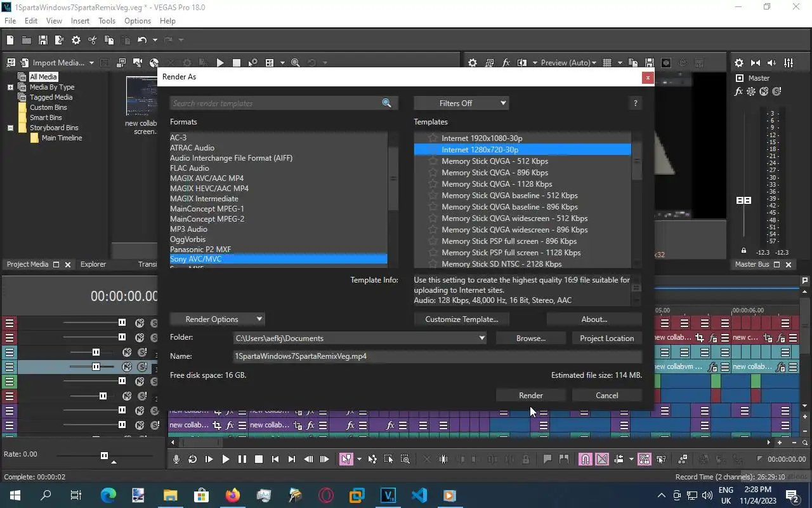This screenshot has width=812, height=508.
Task: Click the magnifier zoom icon in Project Media
Action: 295,63
